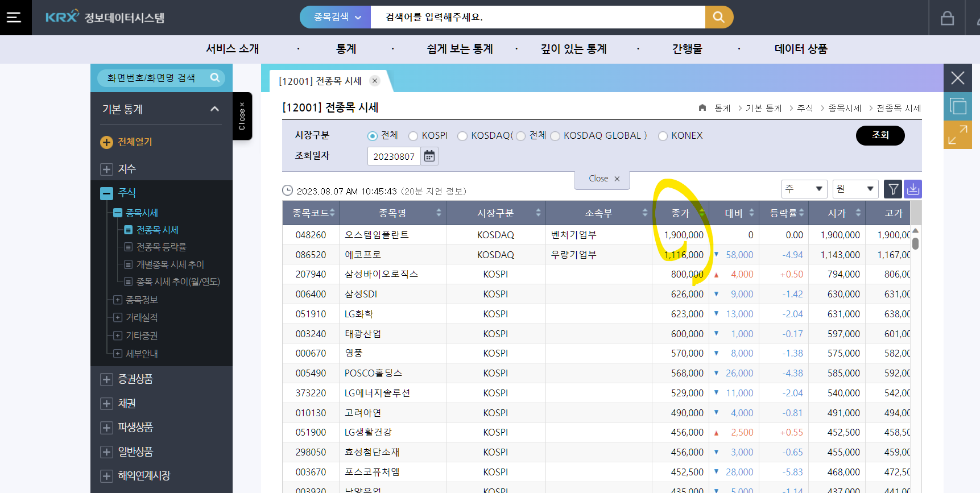Select the KONEX radio button
This screenshot has height=493, width=980.
tap(663, 136)
